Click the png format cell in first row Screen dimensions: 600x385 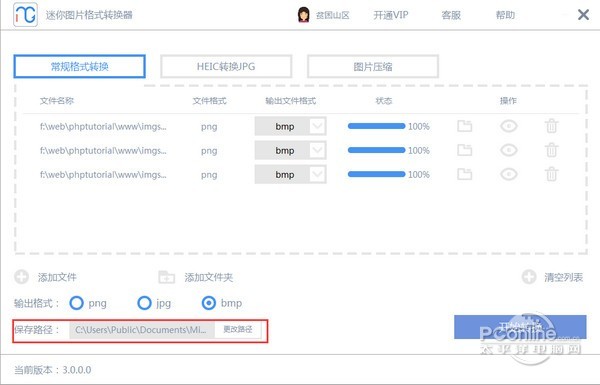click(x=209, y=127)
